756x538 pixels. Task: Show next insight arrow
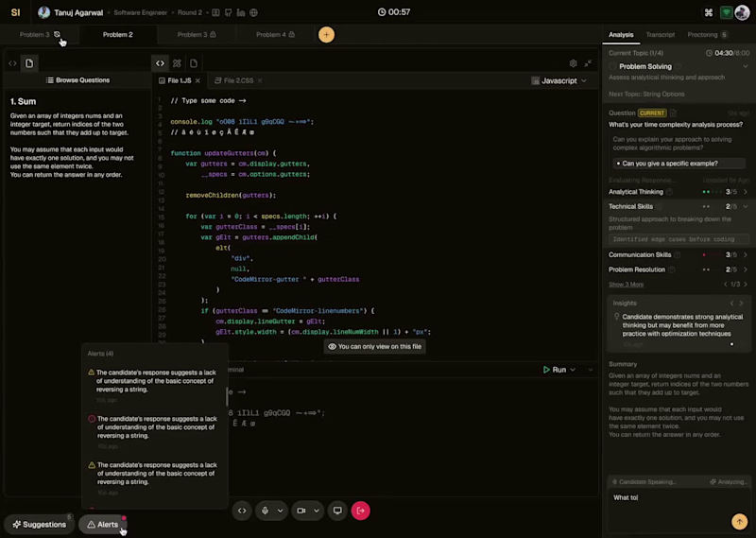(742, 303)
